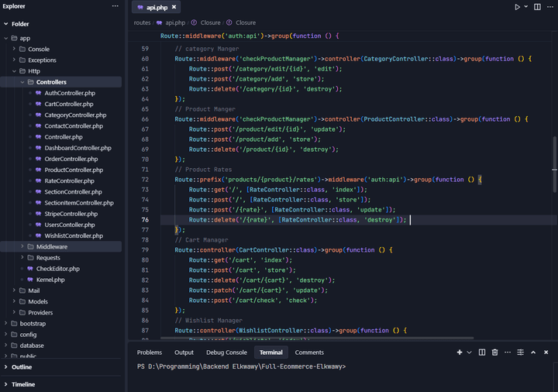Viewport: 558px width, 392px height.
Task: Collapse the app folder
Action: (x=6, y=38)
